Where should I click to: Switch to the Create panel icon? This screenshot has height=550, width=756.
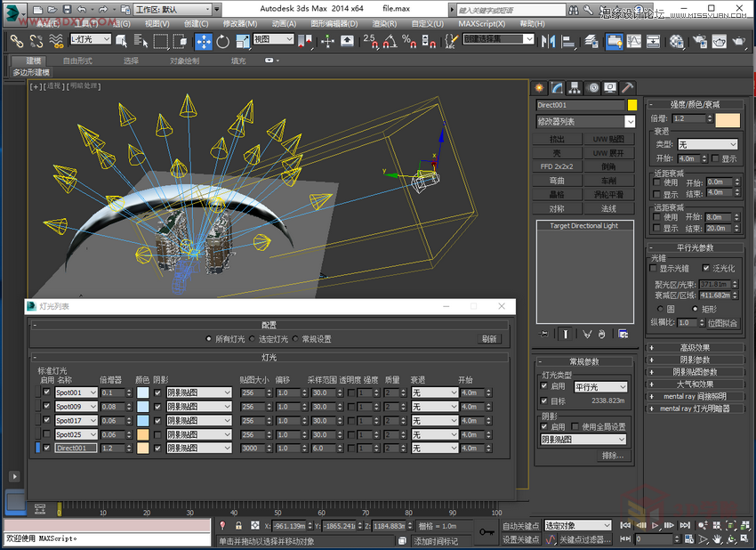click(538, 87)
